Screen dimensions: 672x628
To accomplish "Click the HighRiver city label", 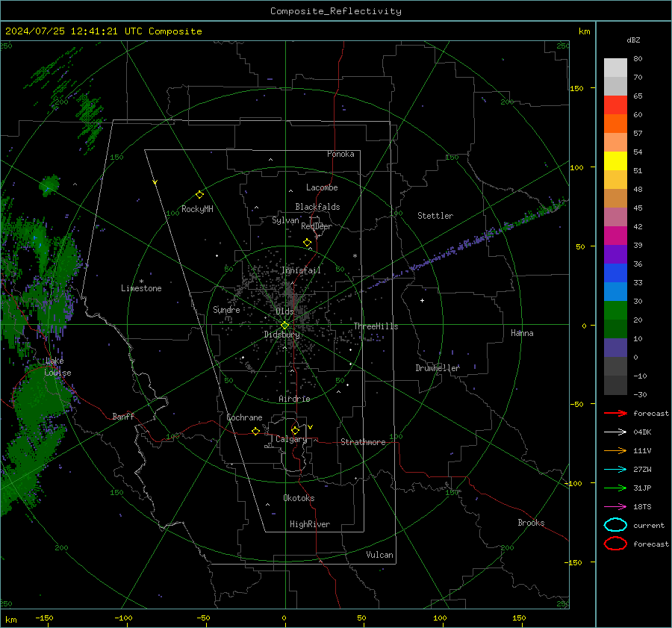I will 310,525.
